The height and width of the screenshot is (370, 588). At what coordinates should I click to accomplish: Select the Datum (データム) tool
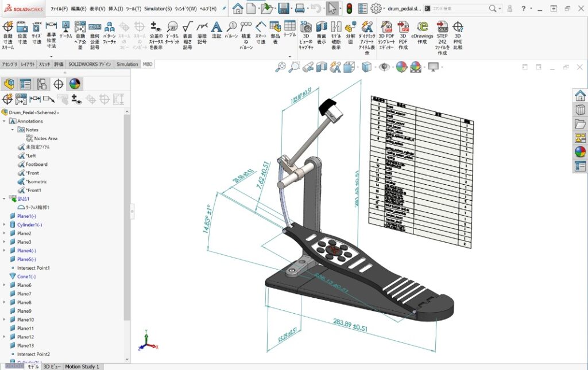(65, 30)
